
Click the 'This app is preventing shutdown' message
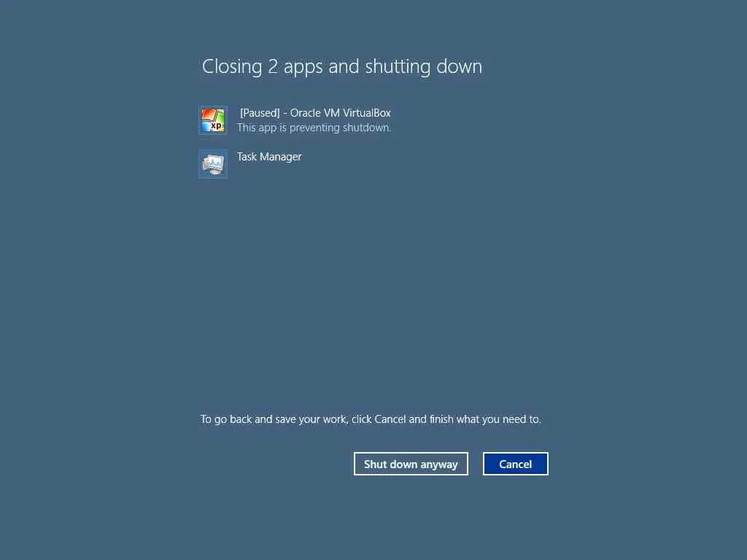click(314, 128)
